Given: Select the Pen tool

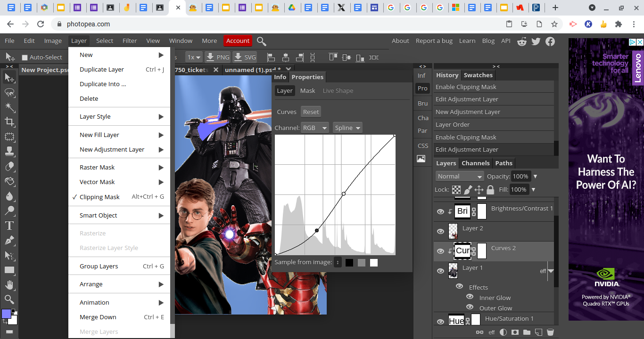Looking at the screenshot, I should (9, 241).
